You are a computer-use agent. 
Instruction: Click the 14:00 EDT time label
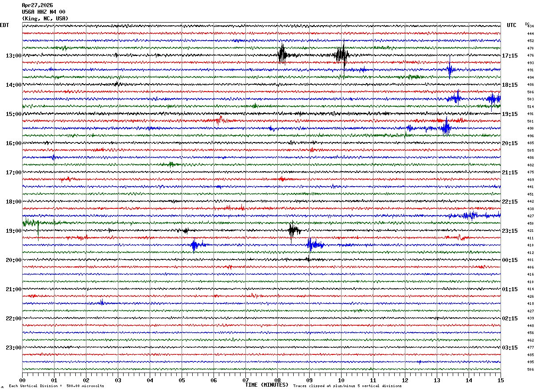coord(14,85)
